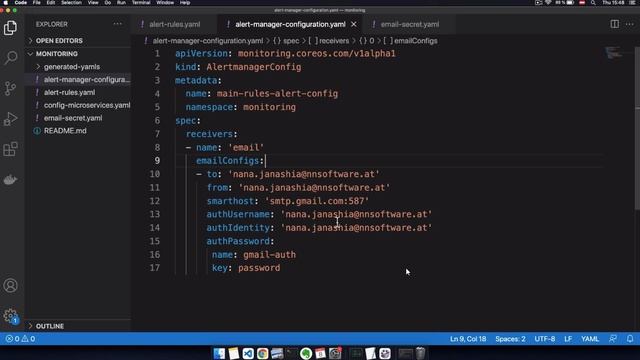Open the Selection menu

click(71, 2)
